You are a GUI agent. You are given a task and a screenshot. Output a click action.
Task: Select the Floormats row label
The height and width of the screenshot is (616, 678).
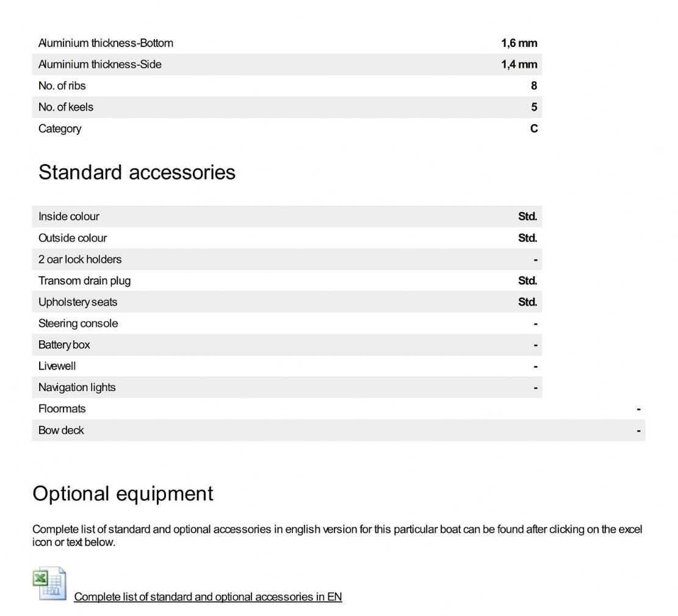[62, 409]
